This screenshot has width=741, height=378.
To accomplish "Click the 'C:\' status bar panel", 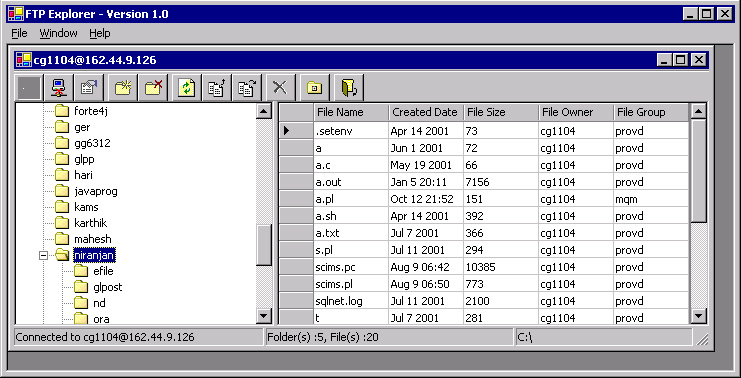I will click(603, 337).
